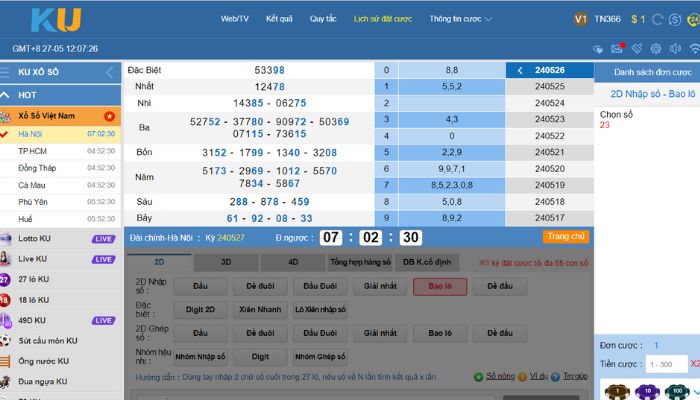Collapse the KU XỔ SỐ sidebar arrow
Viewport: 700px width, 400px height.
click(x=110, y=72)
